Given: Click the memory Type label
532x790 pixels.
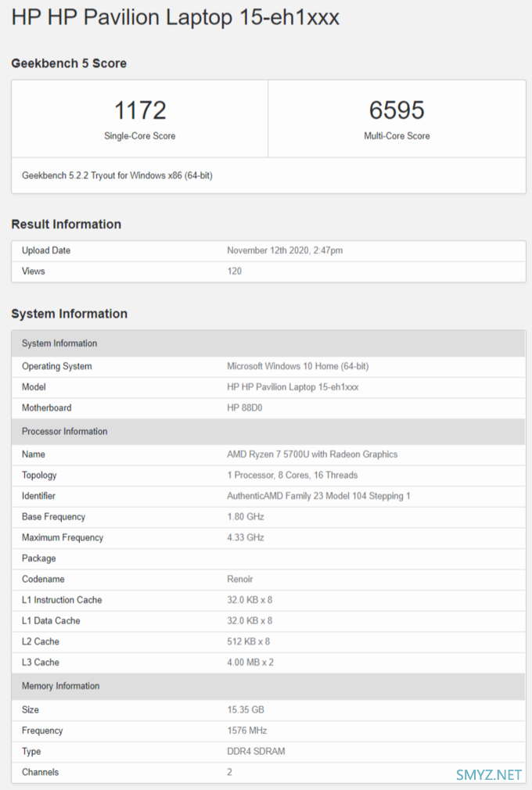Looking at the screenshot, I should [31, 751].
